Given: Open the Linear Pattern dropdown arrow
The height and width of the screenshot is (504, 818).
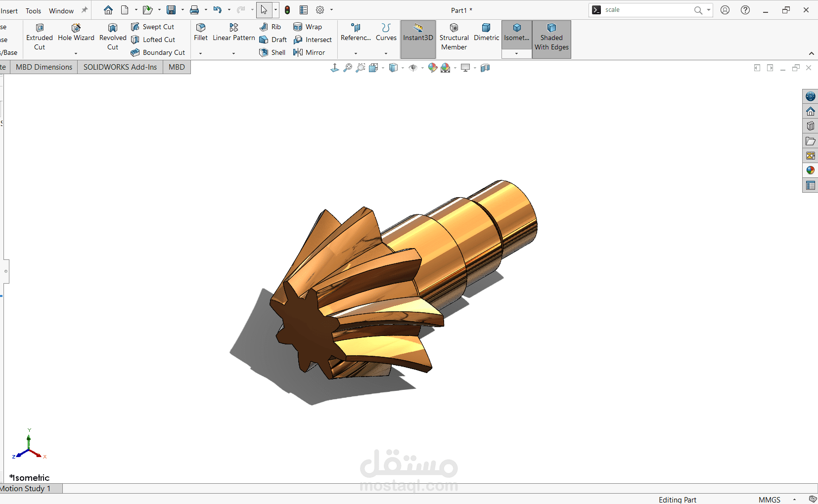Looking at the screenshot, I should click(x=233, y=53).
